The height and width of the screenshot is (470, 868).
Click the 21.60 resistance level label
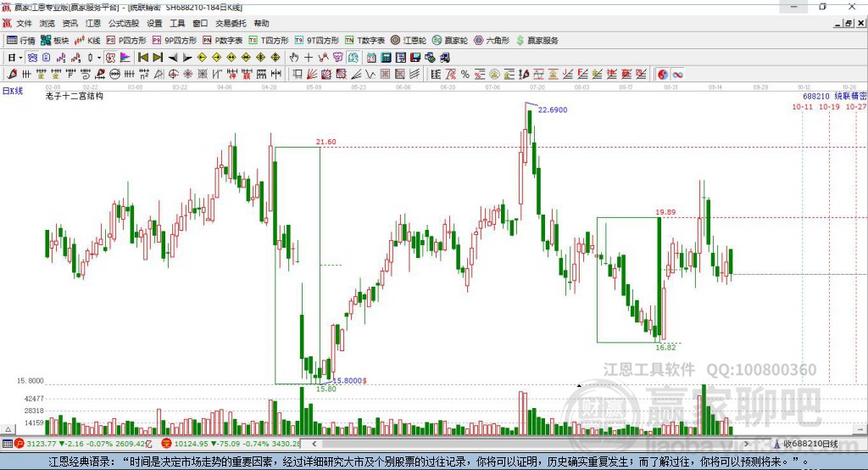[x=326, y=142]
